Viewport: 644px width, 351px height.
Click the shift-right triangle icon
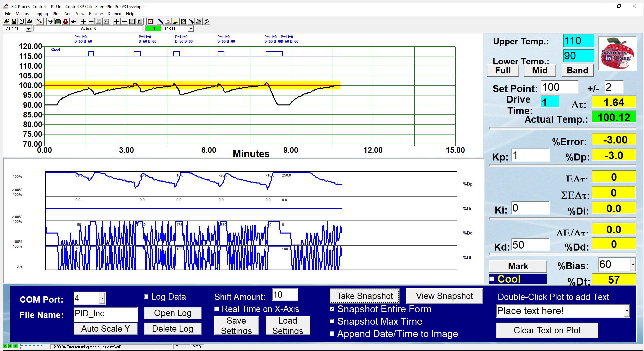(x=140, y=21)
